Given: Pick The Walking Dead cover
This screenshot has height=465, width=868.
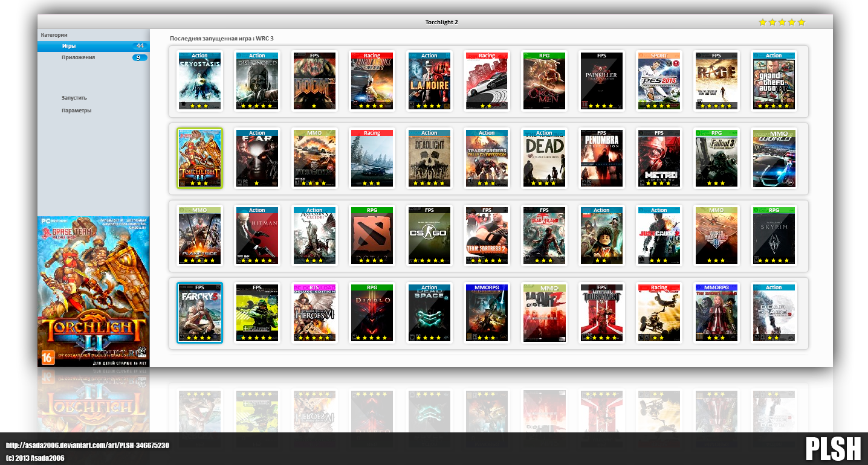Looking at the screenshot, I should tap(544, 158).
